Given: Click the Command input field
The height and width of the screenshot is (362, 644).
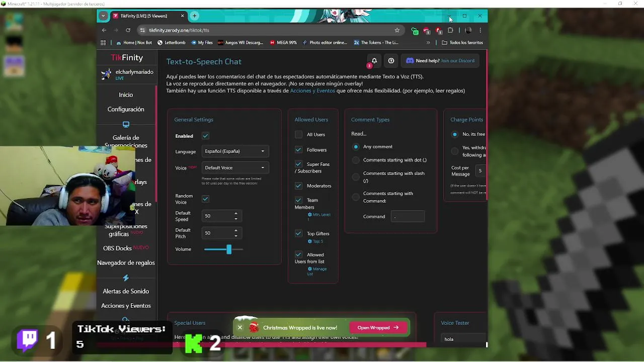Looking at the screenshot, I should [408, 217].
